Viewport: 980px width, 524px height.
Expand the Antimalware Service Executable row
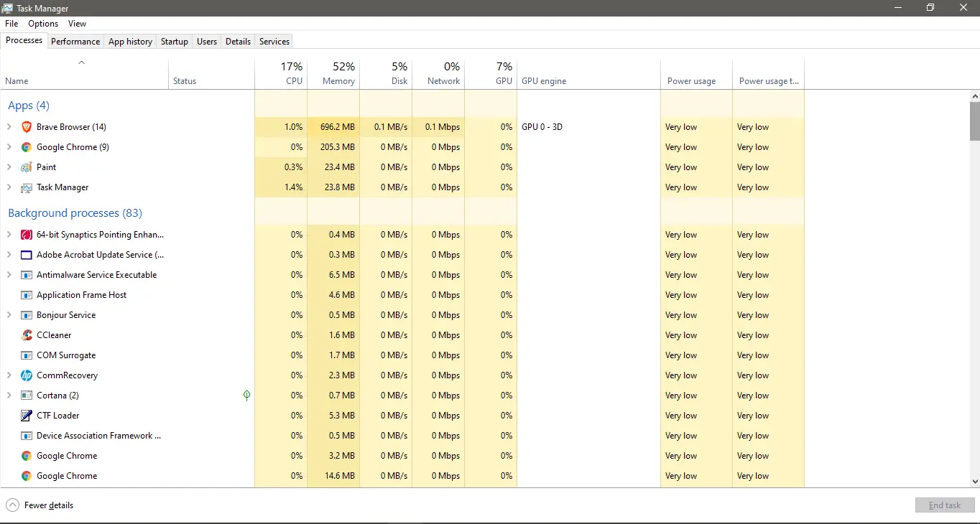point(9,275)
